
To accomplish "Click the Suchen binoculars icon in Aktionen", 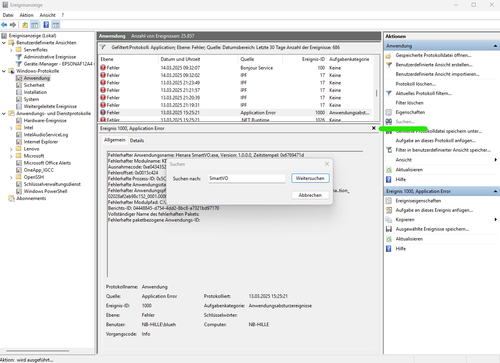I will (x=389, y=122).
